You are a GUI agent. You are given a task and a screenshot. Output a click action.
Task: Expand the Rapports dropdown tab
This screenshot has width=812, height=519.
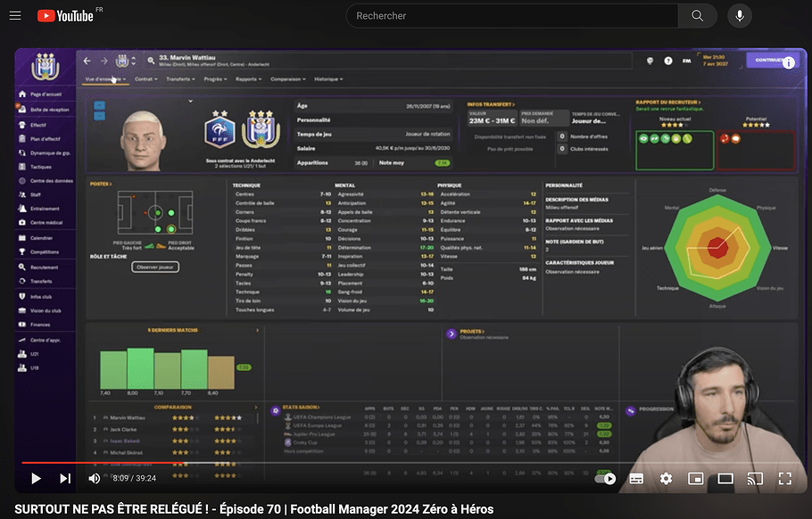coord(249,79)
